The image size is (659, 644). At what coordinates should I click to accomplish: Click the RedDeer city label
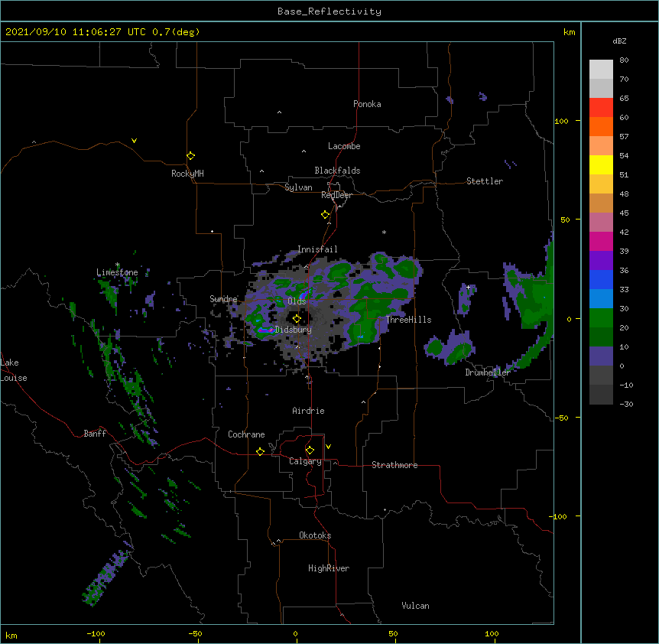tap(336, 195)
